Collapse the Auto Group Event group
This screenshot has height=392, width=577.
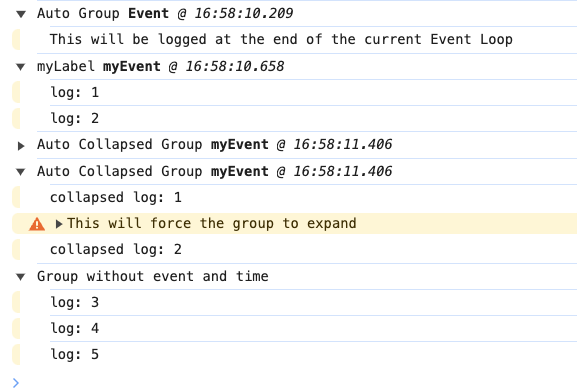coord(21,14)
